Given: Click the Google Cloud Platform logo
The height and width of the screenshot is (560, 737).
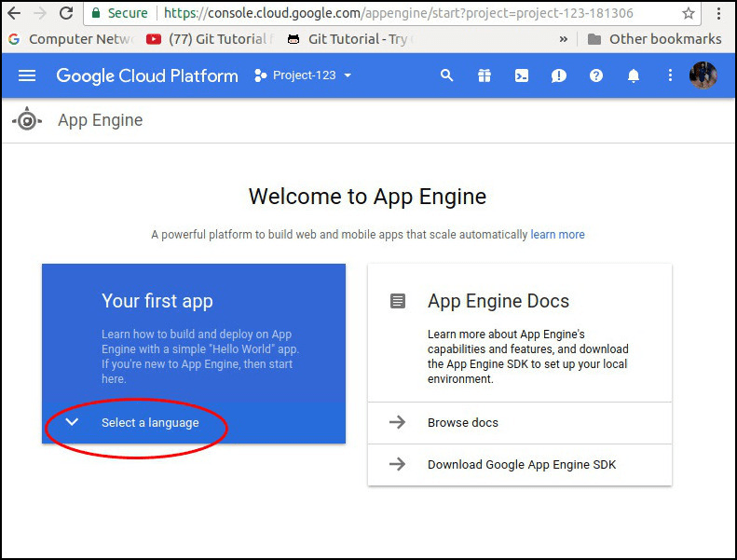Looking at the screenshot, I should [x=146, y=75].
